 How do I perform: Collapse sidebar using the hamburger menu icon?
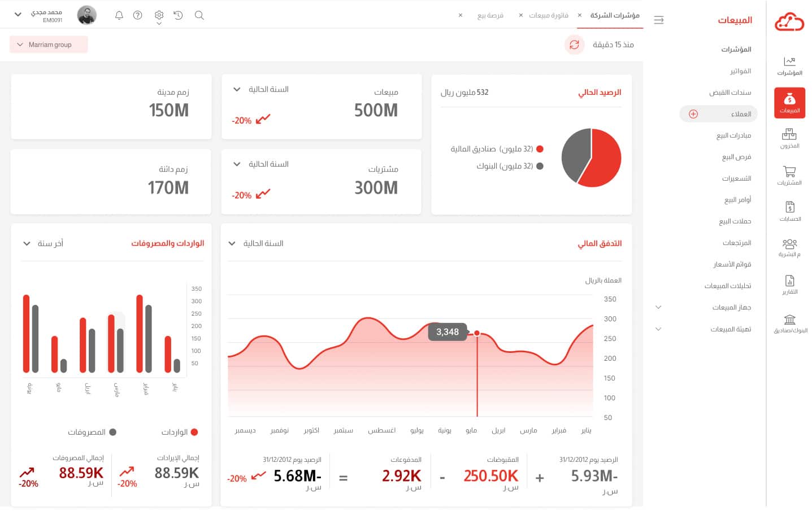tap(658, 20)
